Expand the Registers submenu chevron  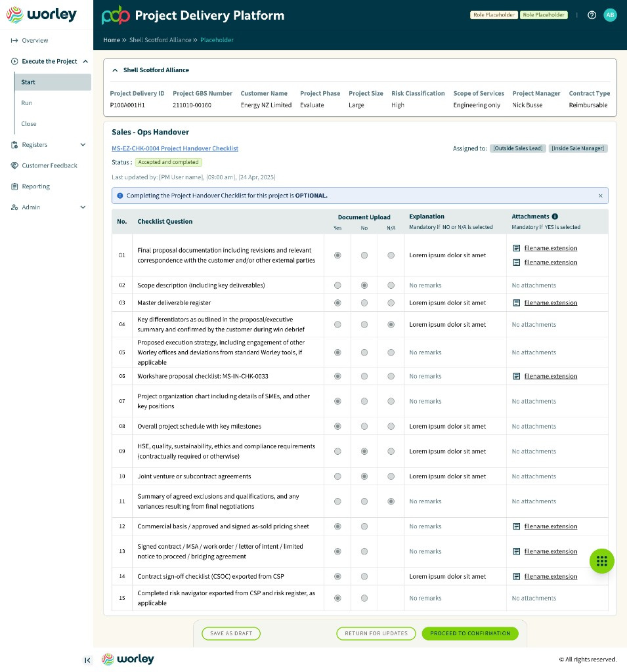(83, 145)
